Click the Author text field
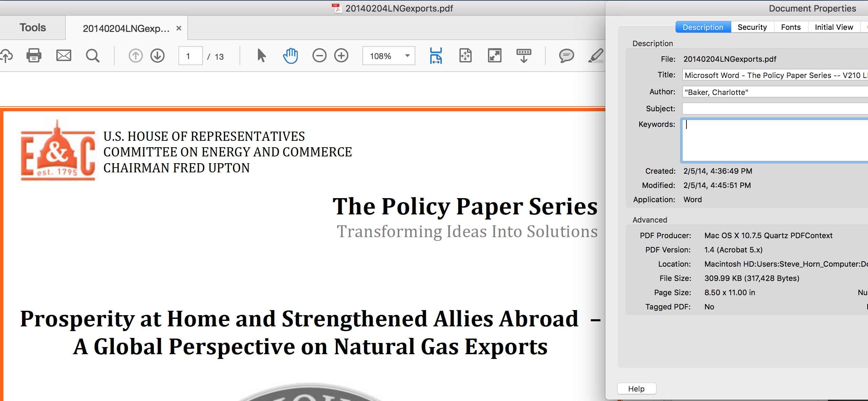Image resolution: width=868 pixels, height=401 pixels. 775,92
